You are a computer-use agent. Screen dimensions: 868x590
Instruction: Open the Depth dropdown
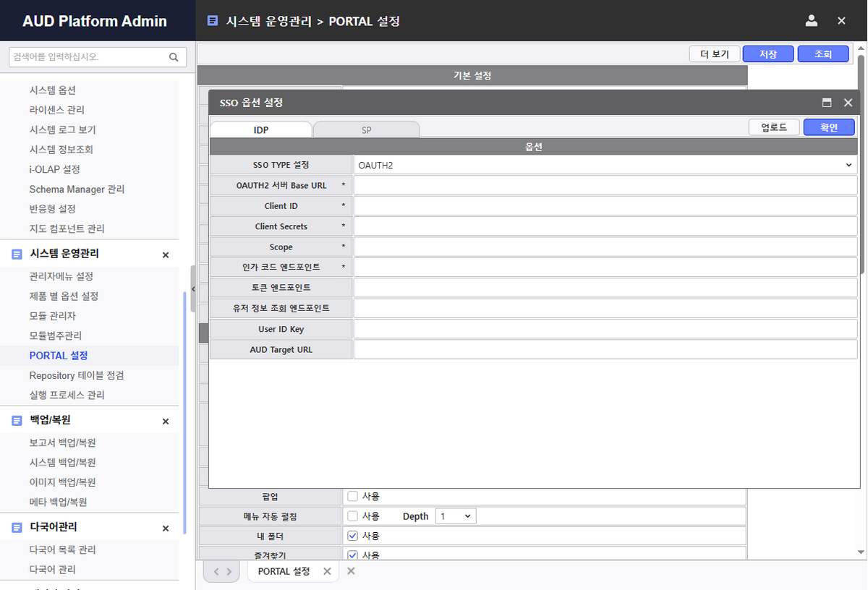(x=456, y=516)
